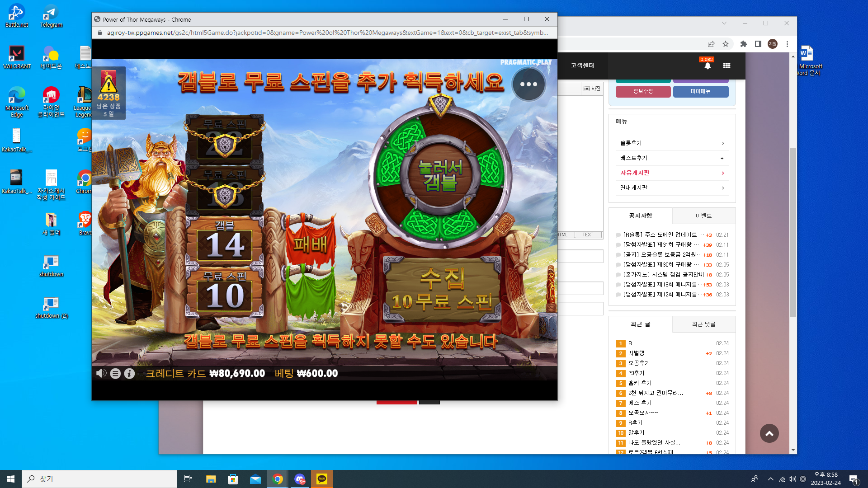Open the recent post 오공후기
The image size is (868, 488).
point(639,363)
